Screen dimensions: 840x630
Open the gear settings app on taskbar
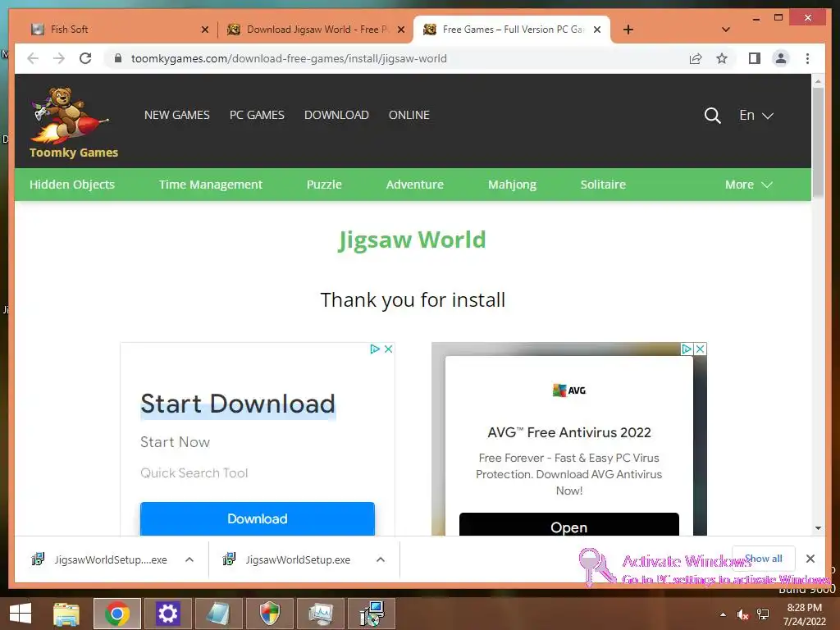tap(167, 614)
